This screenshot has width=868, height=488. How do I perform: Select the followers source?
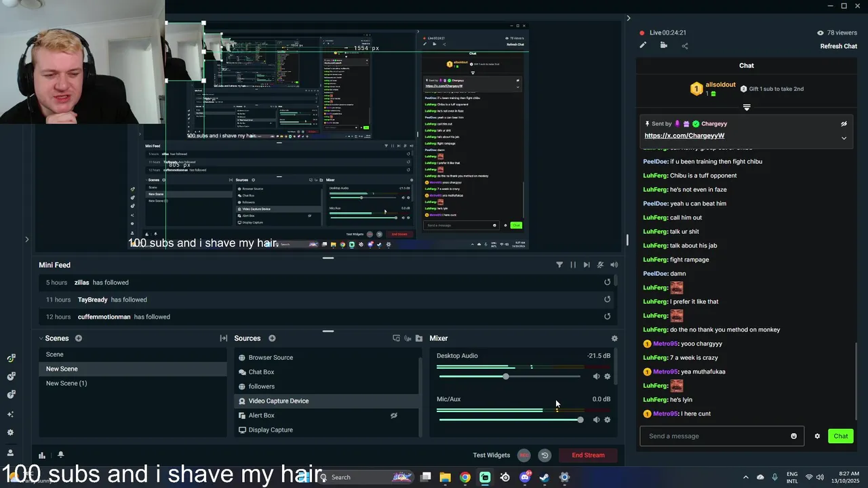pyautogui.click(x=327, y=386)
